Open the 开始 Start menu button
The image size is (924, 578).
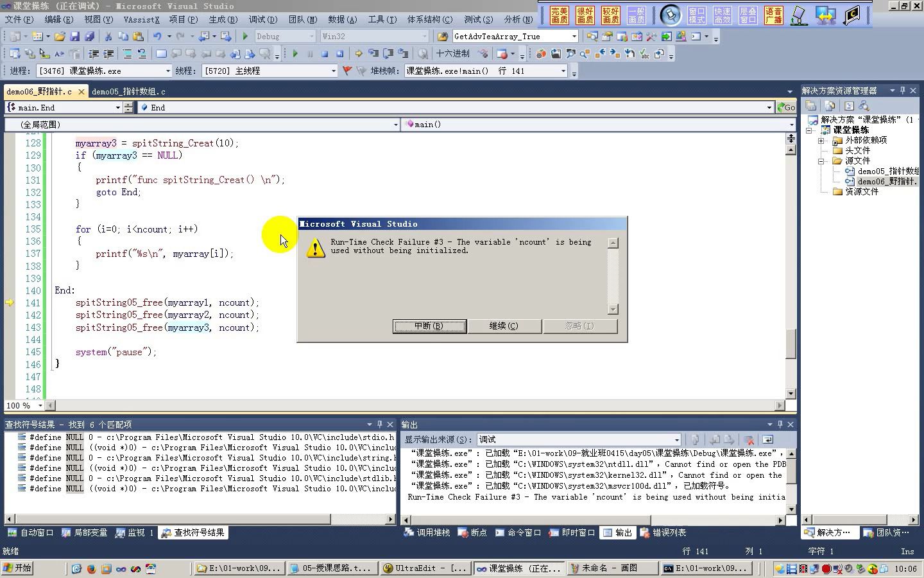[17, 568]
